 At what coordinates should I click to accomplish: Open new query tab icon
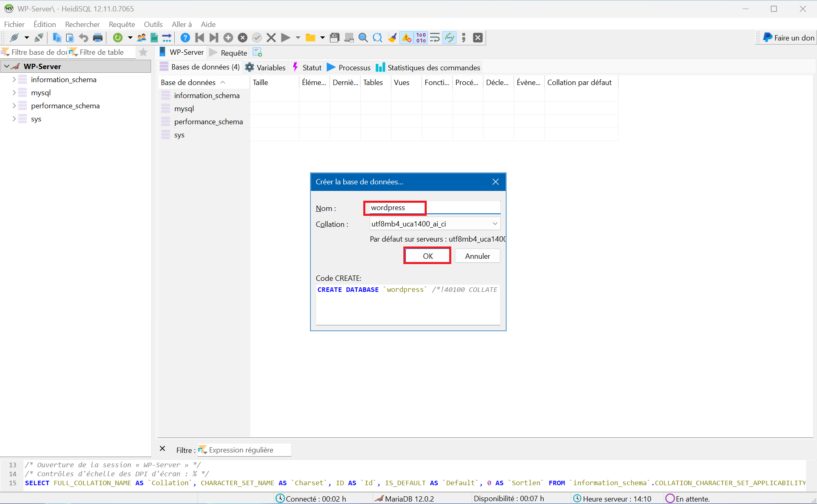coord(257,52)
